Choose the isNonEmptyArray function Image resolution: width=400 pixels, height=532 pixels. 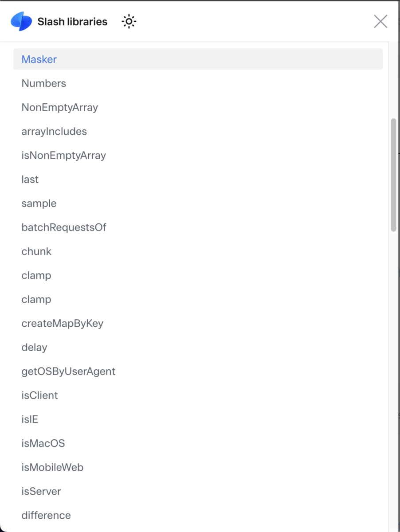pyautogui.click(x=63, y=155)
